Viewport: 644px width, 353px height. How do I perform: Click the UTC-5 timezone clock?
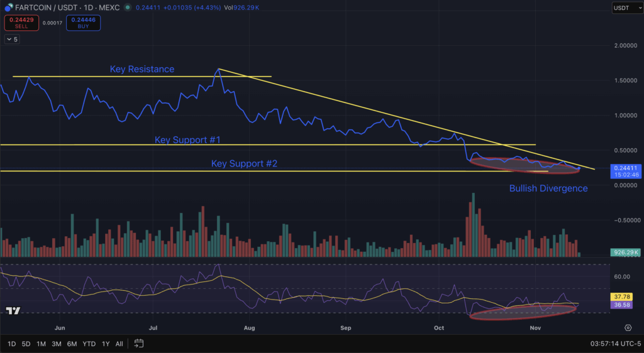click(x=612, y=344)
